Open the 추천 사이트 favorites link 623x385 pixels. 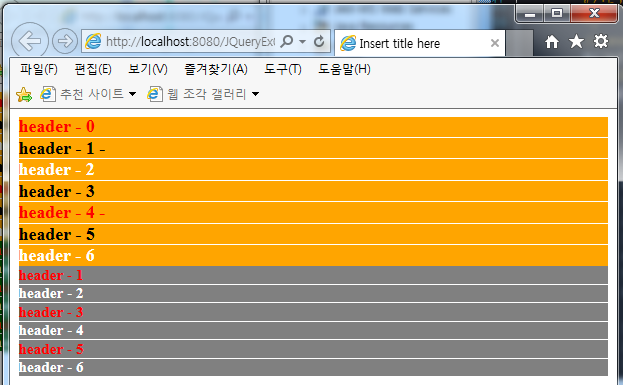tap(82, 94)
